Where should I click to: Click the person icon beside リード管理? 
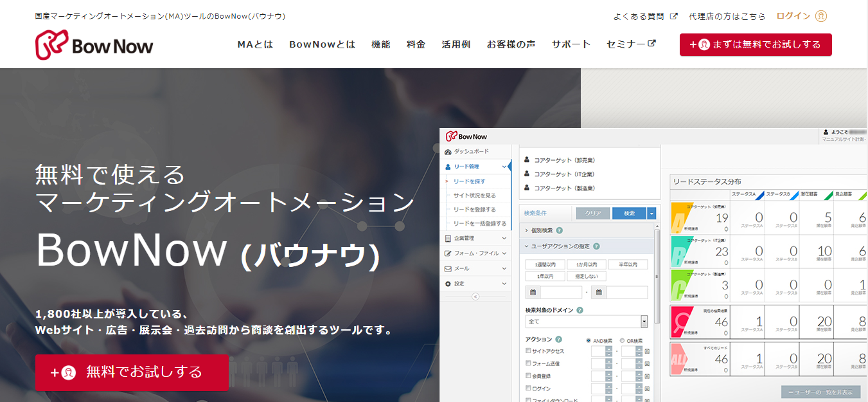pyautogui.click(x=448, y=167)
